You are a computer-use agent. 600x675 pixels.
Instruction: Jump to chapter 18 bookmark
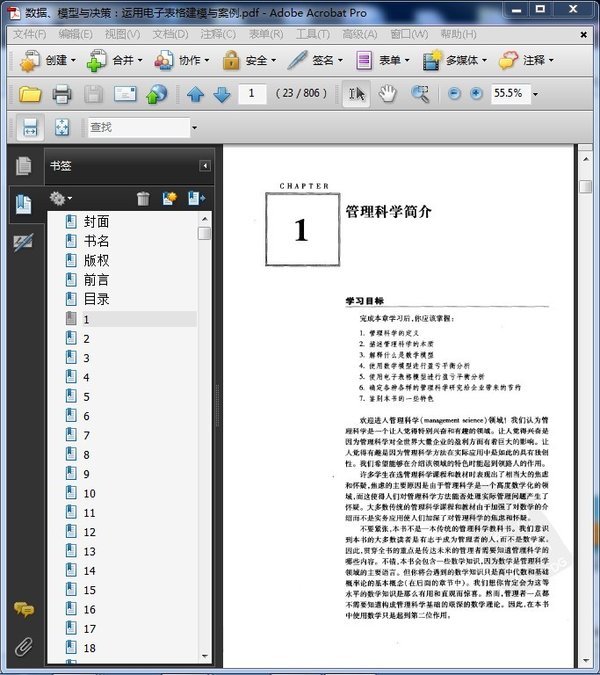[90, 648]
